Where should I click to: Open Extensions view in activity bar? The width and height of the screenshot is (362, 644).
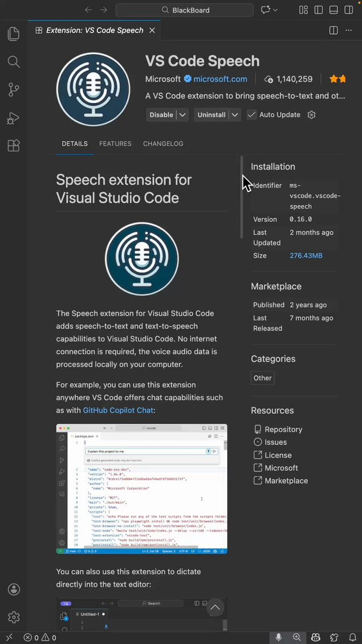click(14, 146)
